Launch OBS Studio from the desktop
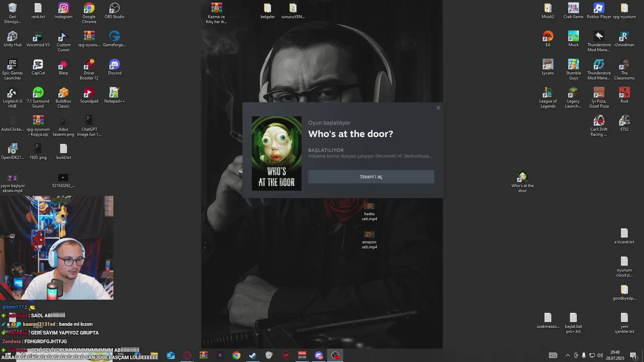The width and height of the screenshot is (644, 362). coord(114,11)
